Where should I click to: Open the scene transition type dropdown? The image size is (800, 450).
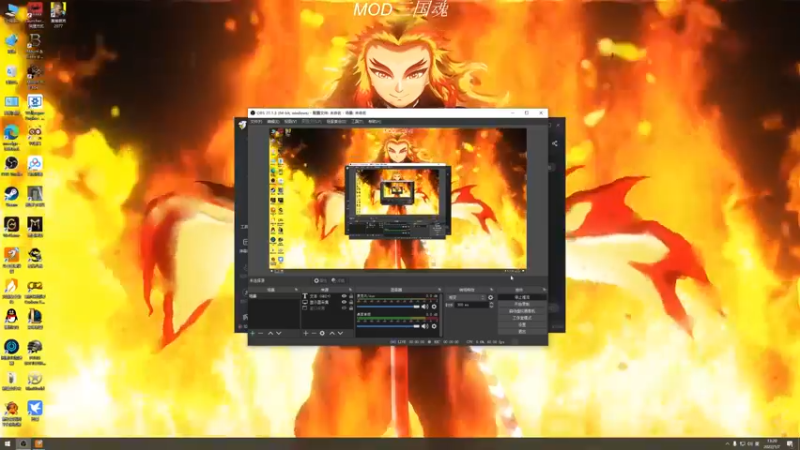click(466, 297)
